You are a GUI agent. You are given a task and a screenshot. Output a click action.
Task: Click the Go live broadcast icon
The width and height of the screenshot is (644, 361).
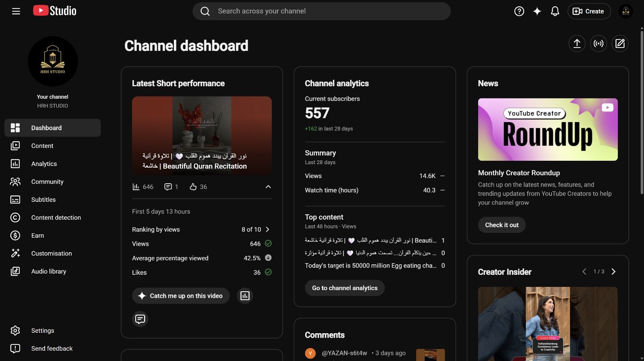coord(599,44)
